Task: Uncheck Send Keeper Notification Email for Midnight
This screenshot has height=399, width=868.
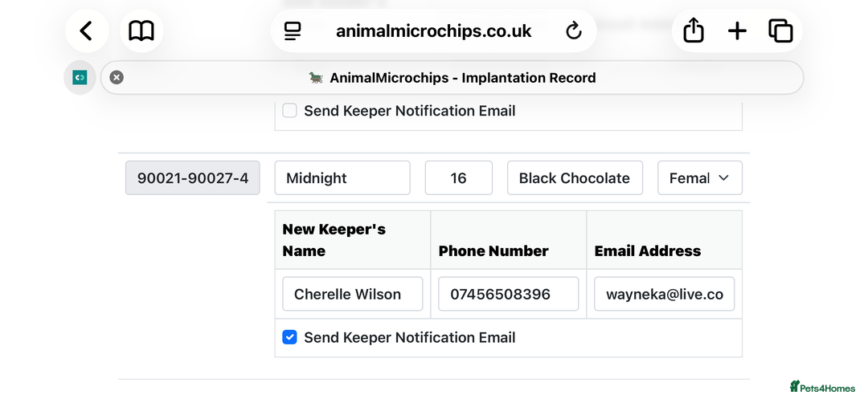Action: pyautogui.click(x=290, y=337)
